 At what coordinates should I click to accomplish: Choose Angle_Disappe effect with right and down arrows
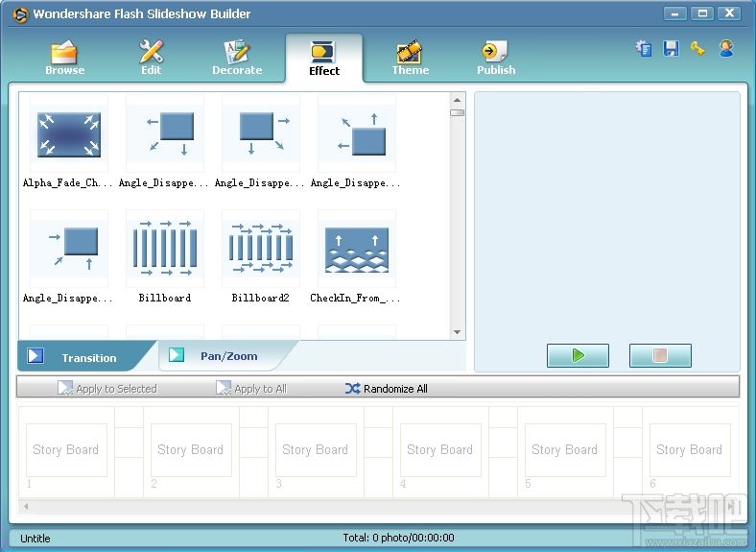click(x=260, y=141)
